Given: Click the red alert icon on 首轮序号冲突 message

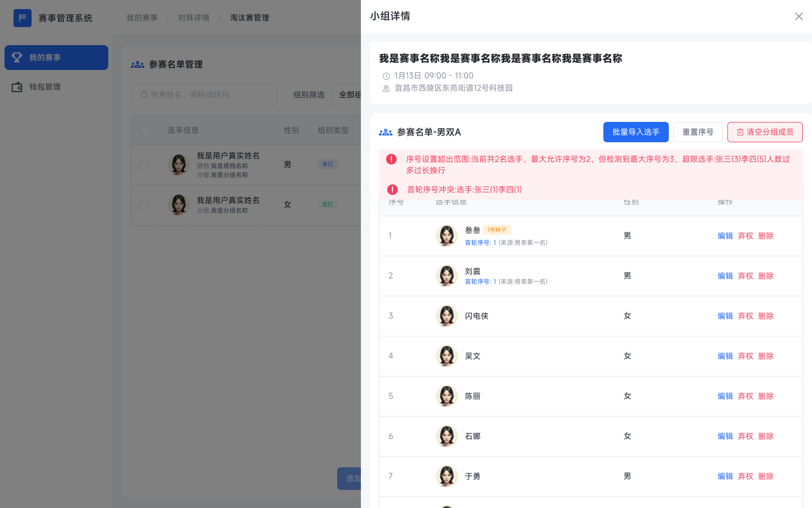Looking at the screenshot, I should click(x=392, y=190).
